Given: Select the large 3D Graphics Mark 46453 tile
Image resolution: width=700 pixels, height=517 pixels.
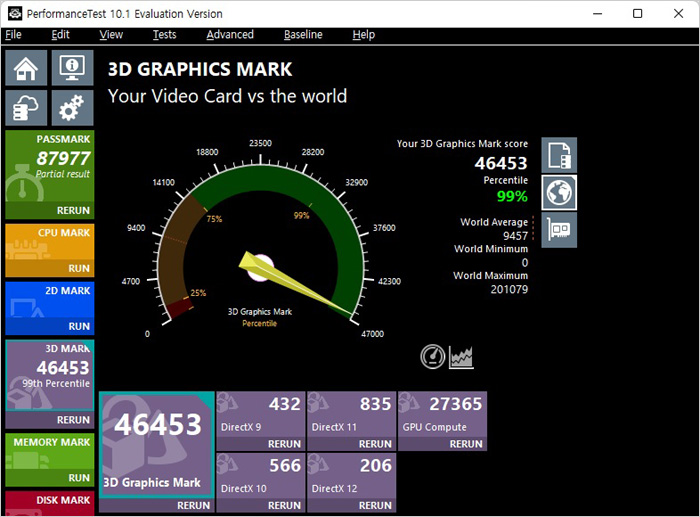Looking at the screenshot, I should point(157,444).
